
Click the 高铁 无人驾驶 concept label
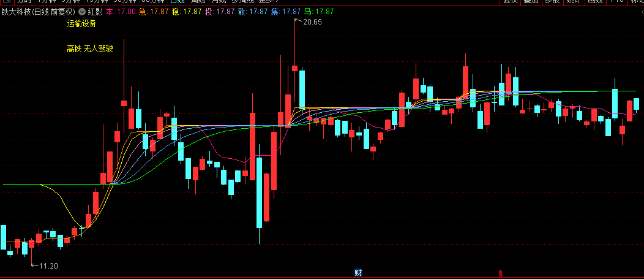tap(90, 49)
